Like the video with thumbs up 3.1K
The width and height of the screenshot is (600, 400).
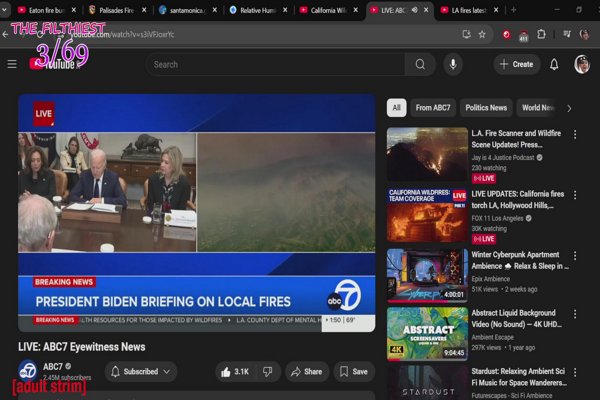pos(234,372)
